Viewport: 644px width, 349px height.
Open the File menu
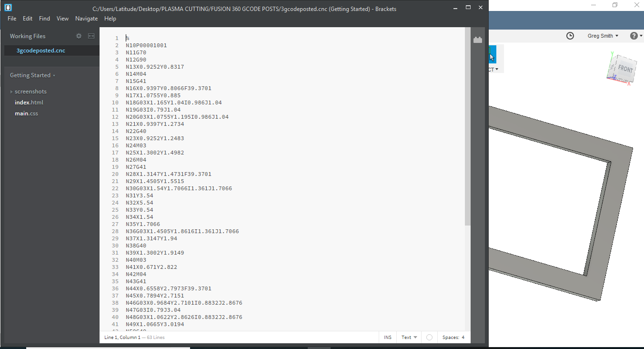pyautogui.click(x=12, y=19)
